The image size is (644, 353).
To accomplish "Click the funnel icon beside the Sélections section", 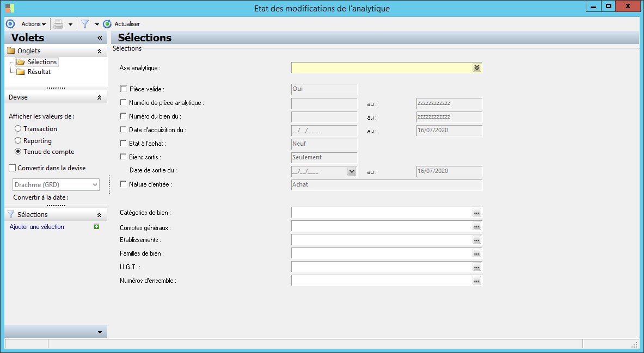I will tap(11, 214).
